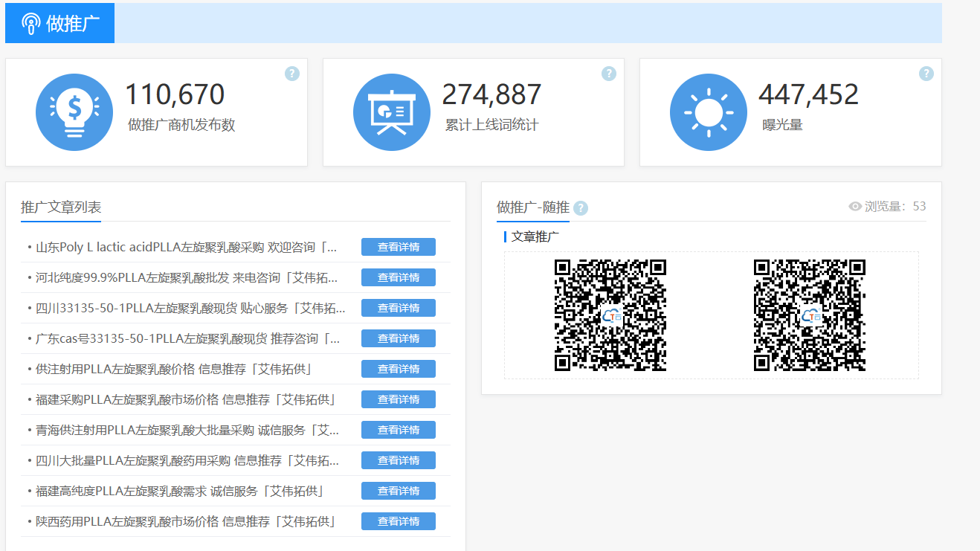
Task: Open 查看详情 for 青海供注射用PLLA article
Action: coord(399,430)
